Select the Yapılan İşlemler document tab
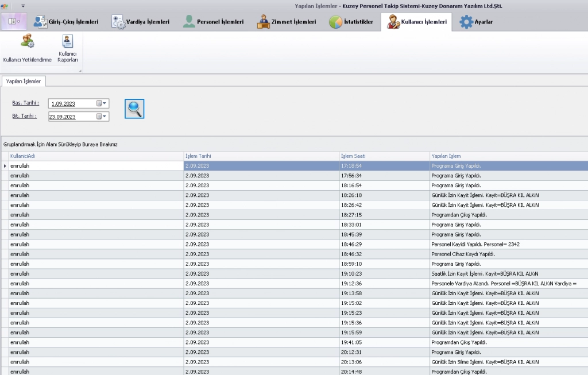Screen dimensions: 588x375 click(x=23, y=82)
